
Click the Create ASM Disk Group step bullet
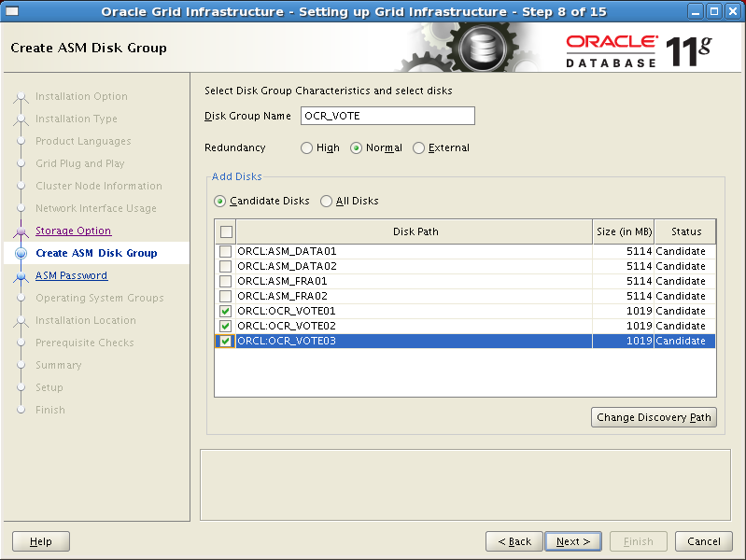tap(21, 253)
